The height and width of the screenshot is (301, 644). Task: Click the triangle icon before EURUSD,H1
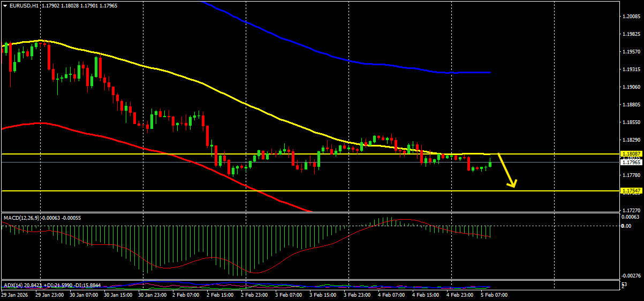click(x=5, y=5)
